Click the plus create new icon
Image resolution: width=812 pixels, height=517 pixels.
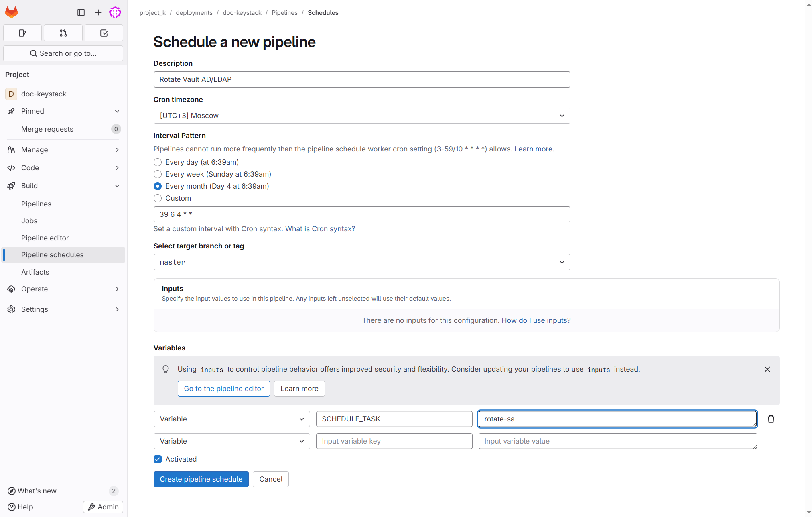[x=98, y=12]
